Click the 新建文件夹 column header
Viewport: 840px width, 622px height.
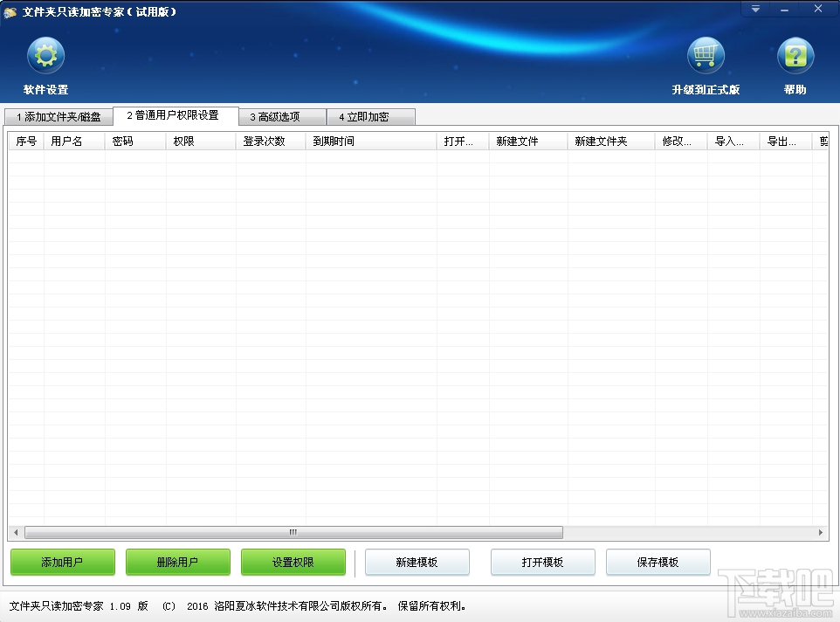[611, 142]
